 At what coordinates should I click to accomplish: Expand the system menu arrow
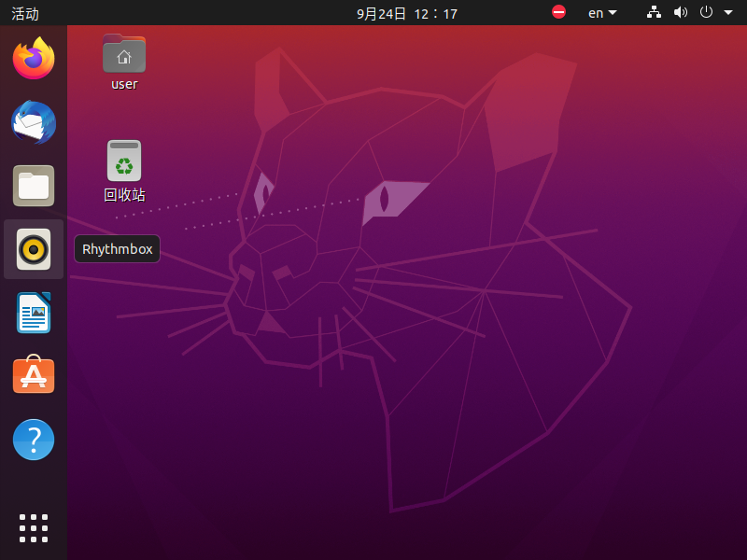(x=728, y=12)
